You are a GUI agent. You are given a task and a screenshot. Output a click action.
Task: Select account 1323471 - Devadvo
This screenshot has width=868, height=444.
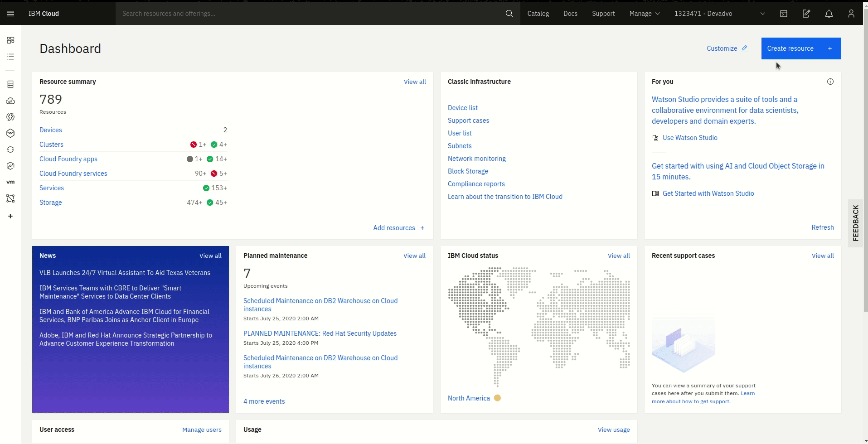click(703, 14)
